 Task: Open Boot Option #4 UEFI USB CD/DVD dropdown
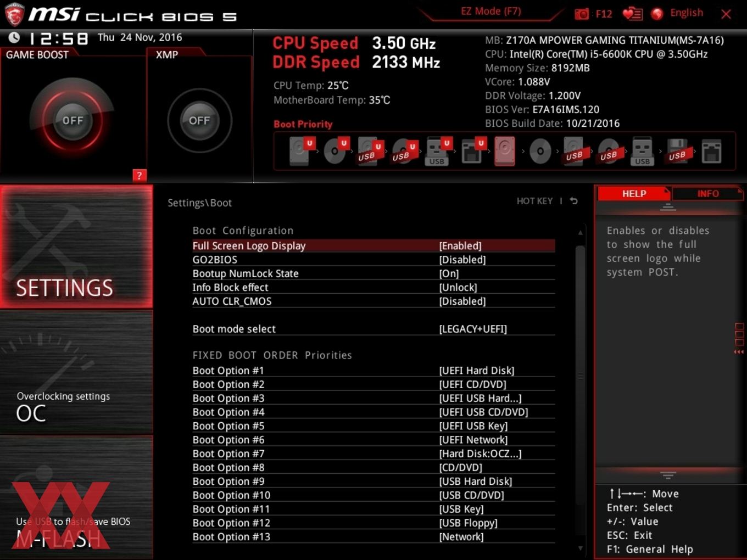point(483,412)
